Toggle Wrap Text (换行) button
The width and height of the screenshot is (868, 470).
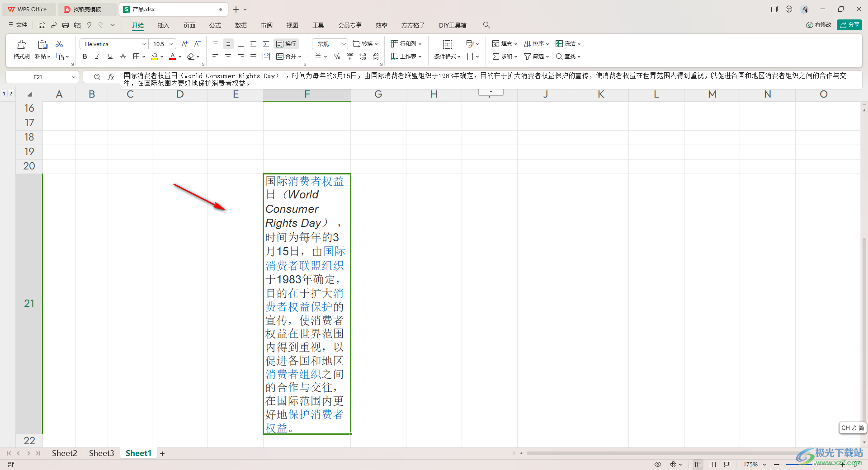click(286, 44)
